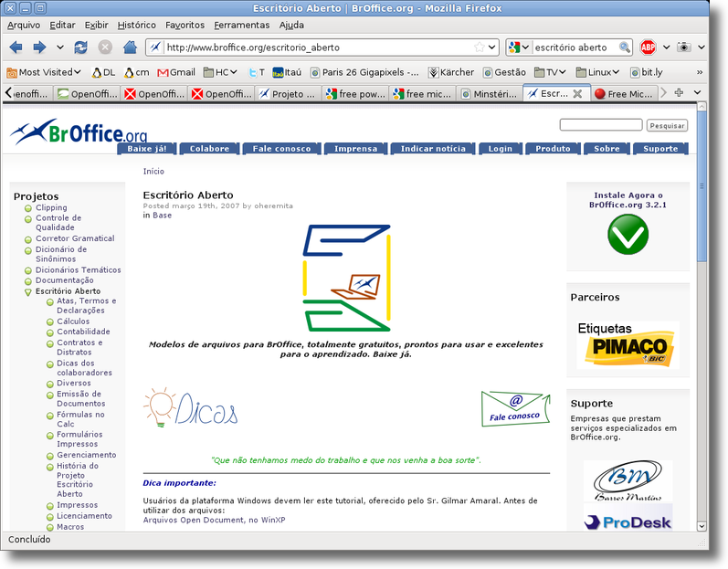Open the bit.ly bookmark
Screen dimensions: 728x569
pyautogui.click(x=647, y=72)
